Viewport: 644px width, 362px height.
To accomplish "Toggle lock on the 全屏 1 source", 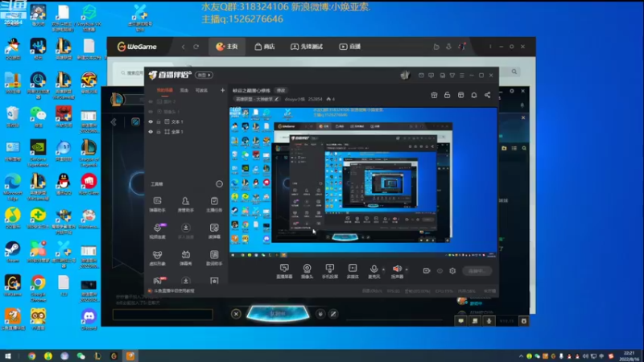I will coord(159,132).
